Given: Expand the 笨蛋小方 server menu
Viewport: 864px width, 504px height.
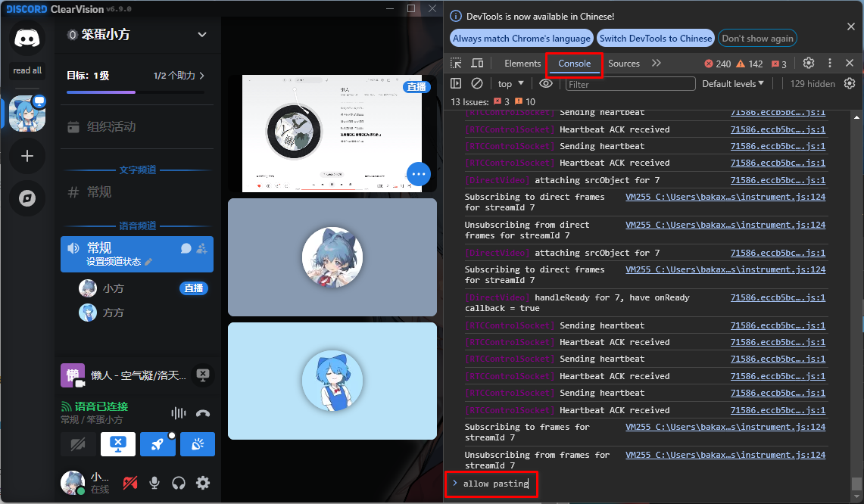Looking at the screenshot, I should [202, 35].
